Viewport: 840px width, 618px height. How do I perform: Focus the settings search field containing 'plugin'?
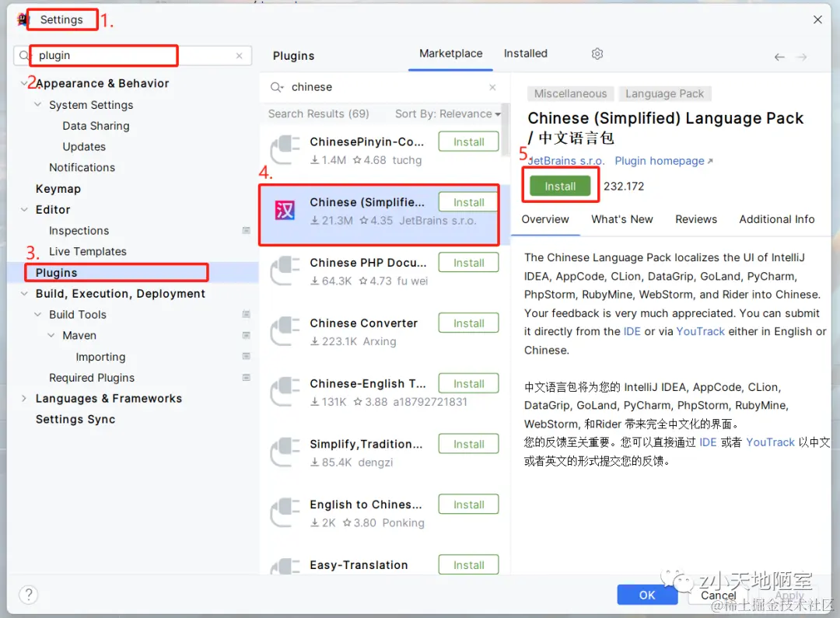click(x=131, y=56)
